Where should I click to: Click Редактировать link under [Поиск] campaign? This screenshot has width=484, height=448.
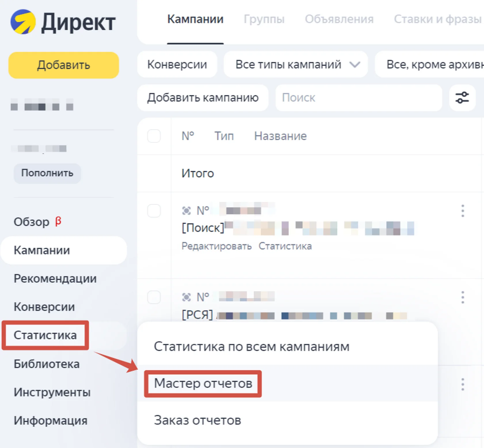217,246
